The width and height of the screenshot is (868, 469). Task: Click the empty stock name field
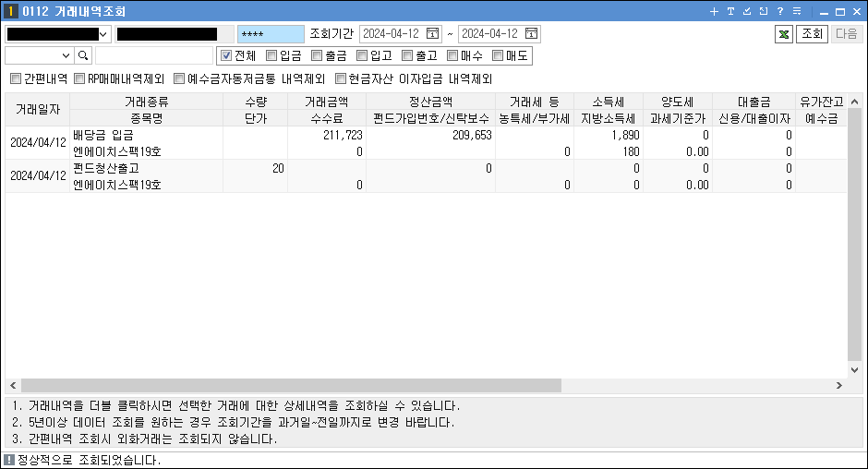point(154,55)
